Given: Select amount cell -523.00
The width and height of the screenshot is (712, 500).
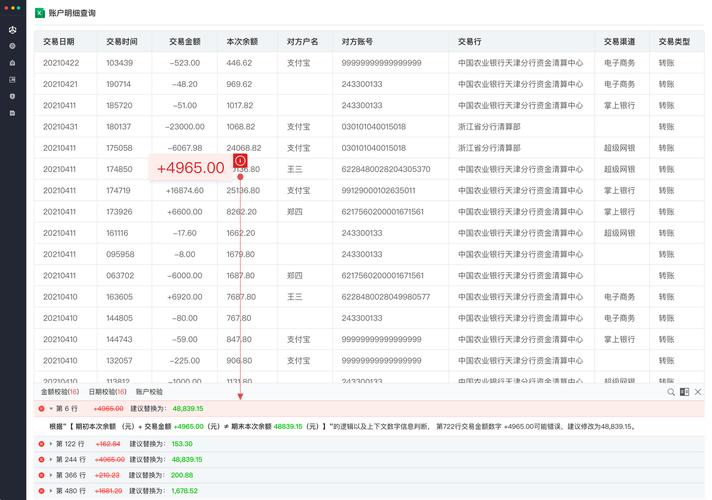Looking at the screenshot, I should coord(185,63).
